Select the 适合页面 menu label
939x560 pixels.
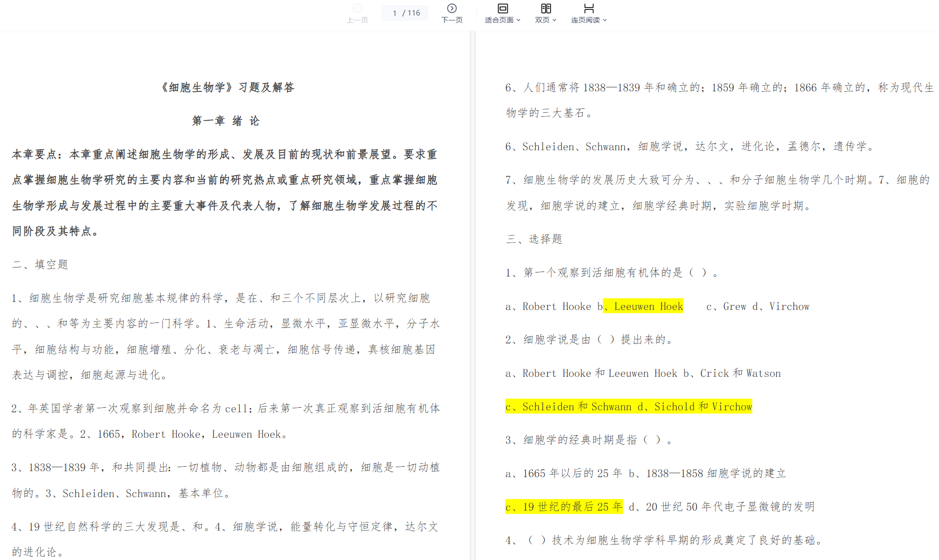click(x=499, y=20)
